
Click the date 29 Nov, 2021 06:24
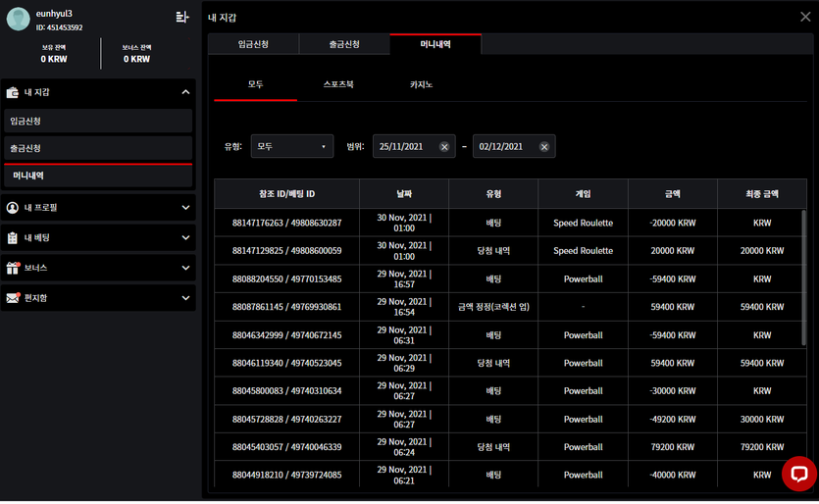pyautogui.click(x=404, y=447)
